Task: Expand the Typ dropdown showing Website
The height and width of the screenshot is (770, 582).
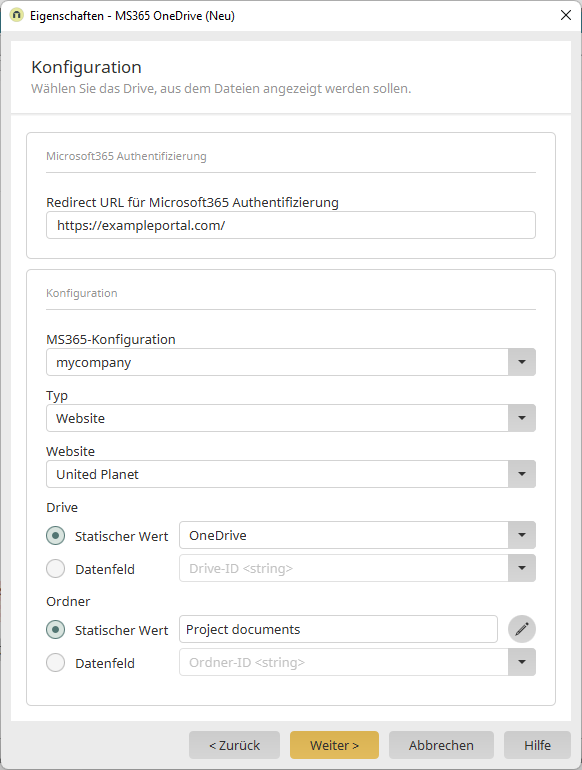Action: 522,418
